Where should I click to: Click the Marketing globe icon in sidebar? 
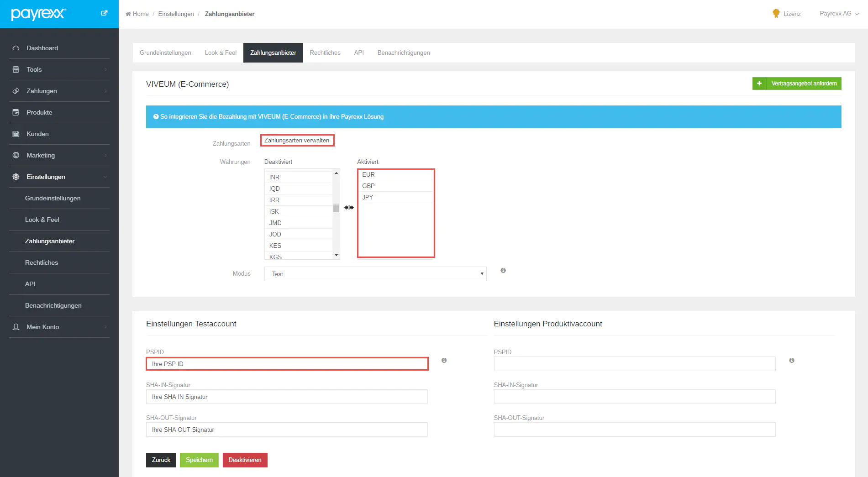click(16, 155)
